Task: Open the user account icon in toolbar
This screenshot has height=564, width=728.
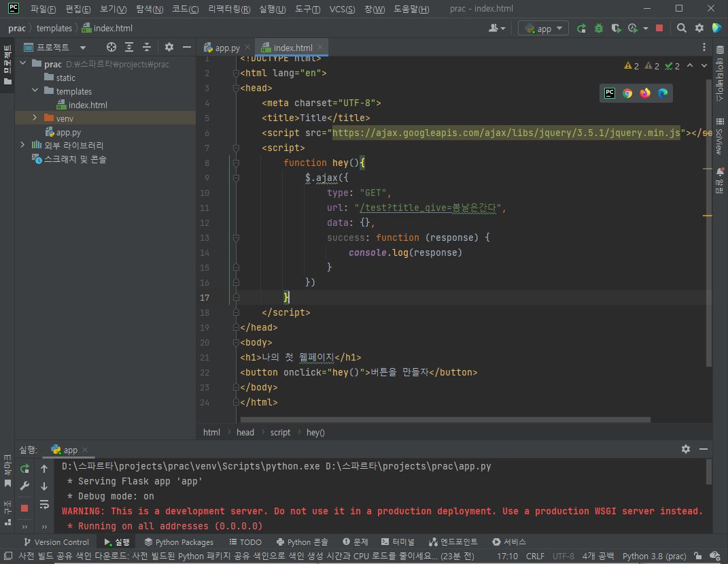Action: (x=496, y=29)
